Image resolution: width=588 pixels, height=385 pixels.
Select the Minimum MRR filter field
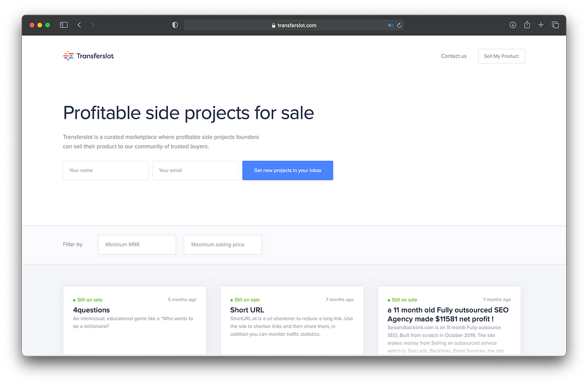coord(137,244)
